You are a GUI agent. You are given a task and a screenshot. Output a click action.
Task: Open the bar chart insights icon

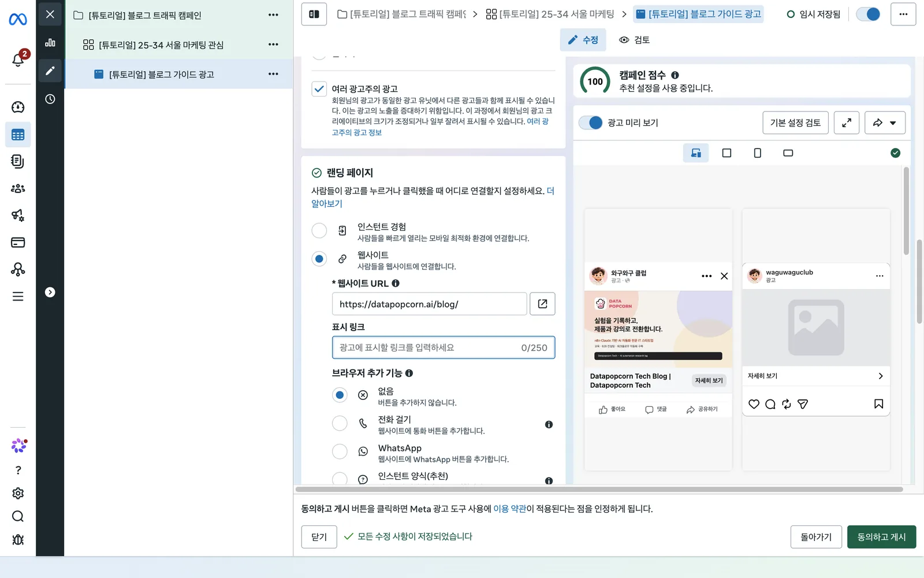coord(50,42)
